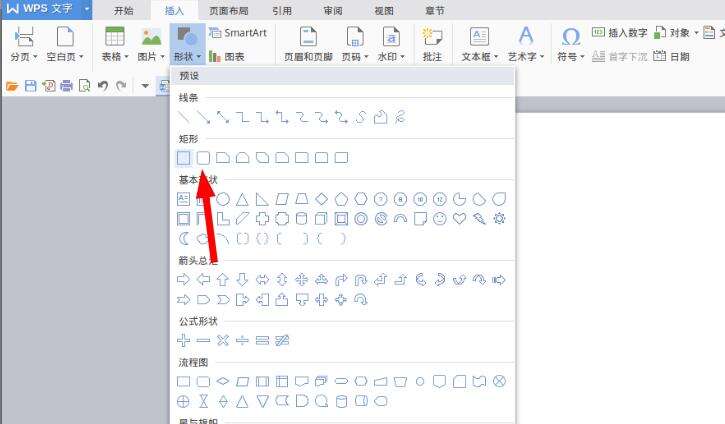Image resolution: width=725 pixels, height=424 pixels.
Task: Click the save icon in quick toolbar
Action: tap(31, 86)
